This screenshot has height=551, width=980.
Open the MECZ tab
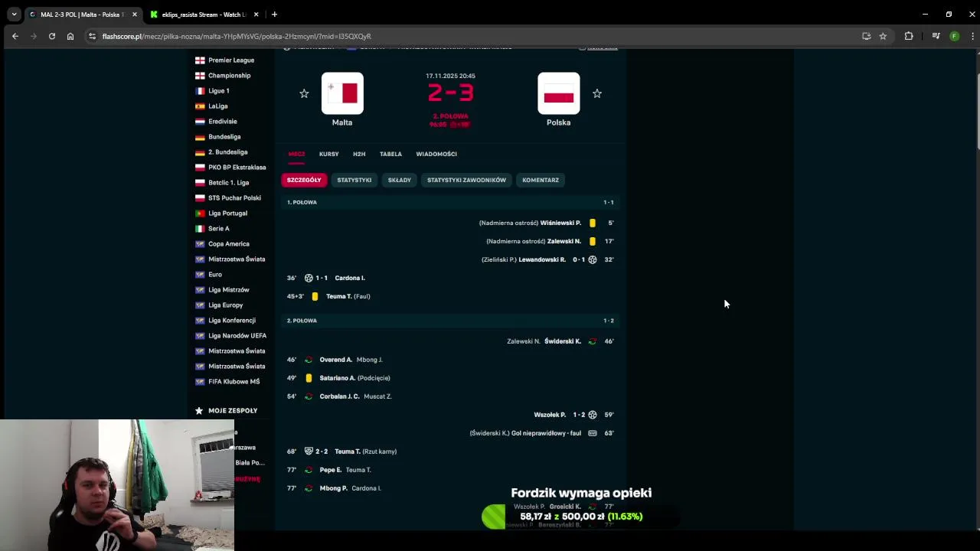tap(296, 154)
